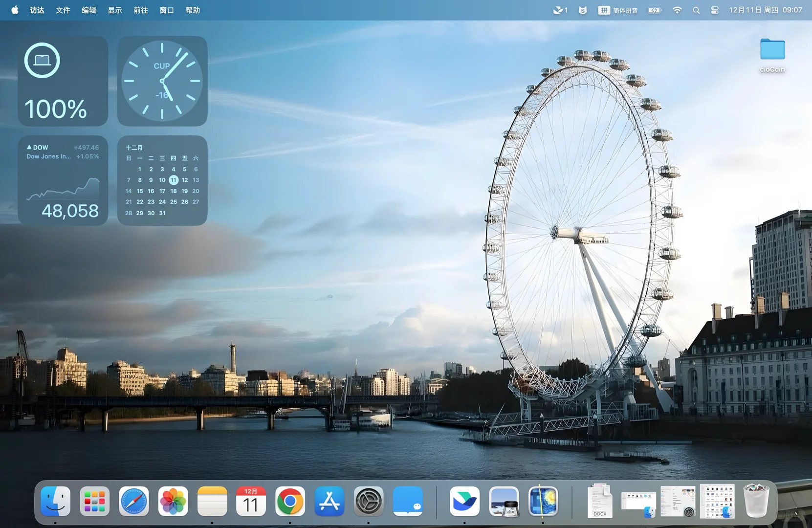This screenshot has height=528, width=812.
Task: Open the Calendar app in the Dock
Action: point(251,501)
